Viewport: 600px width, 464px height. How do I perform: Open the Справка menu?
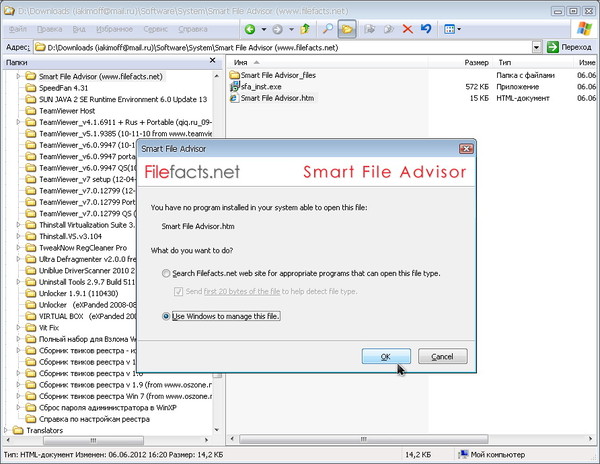[192, 29]
